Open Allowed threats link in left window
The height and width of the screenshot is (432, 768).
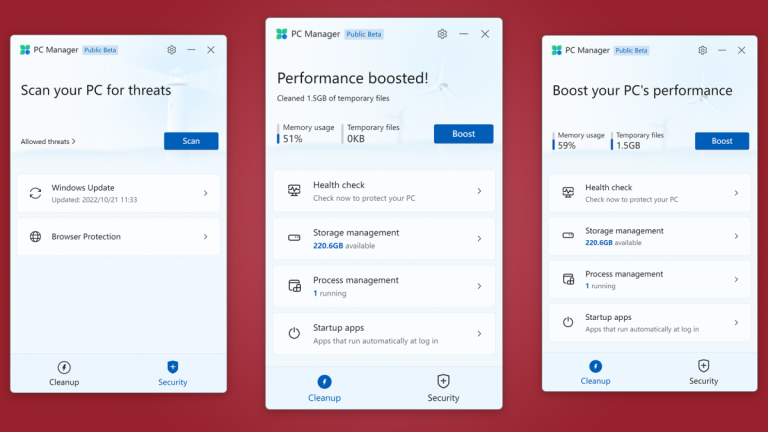[x=48, y=142]
